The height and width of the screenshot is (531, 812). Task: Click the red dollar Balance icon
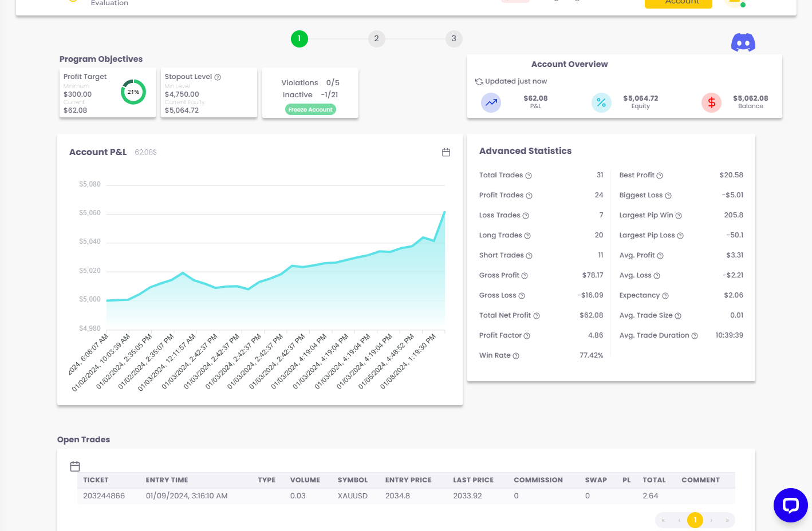(711, 102)
